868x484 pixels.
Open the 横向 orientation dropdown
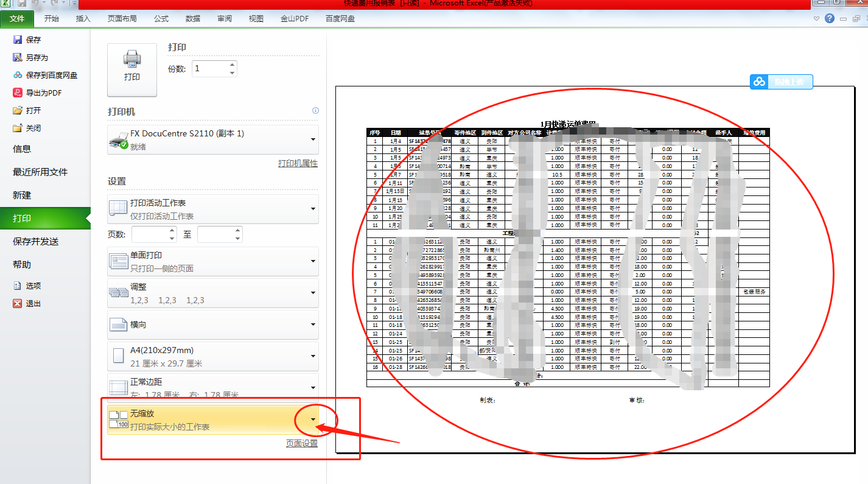point(213,325)
